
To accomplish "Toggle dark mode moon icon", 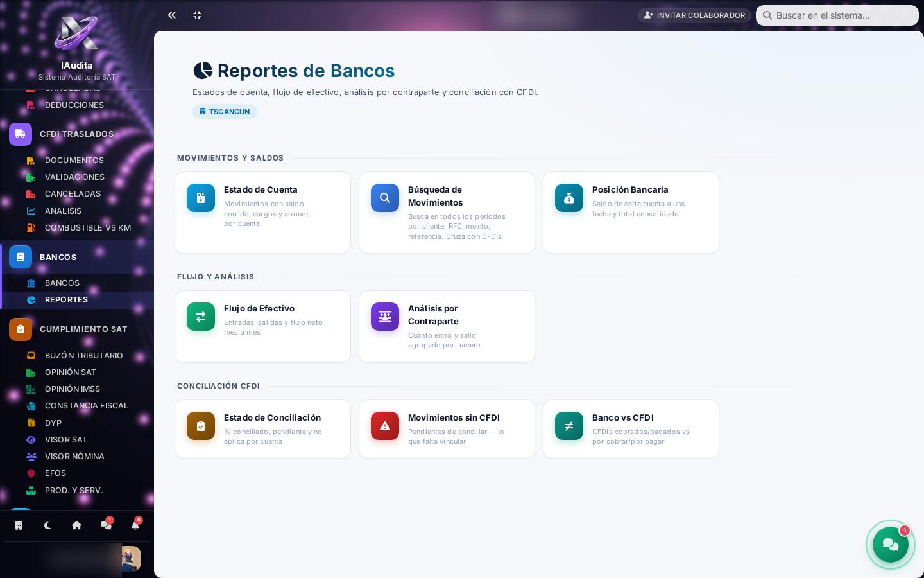I will tap(47, 525).
